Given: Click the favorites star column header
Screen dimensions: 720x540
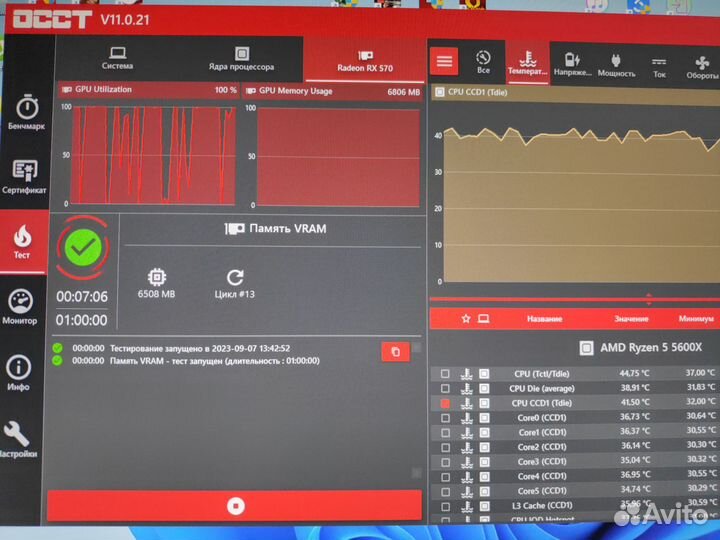Looking at the screenshot, I should point(466,318).
